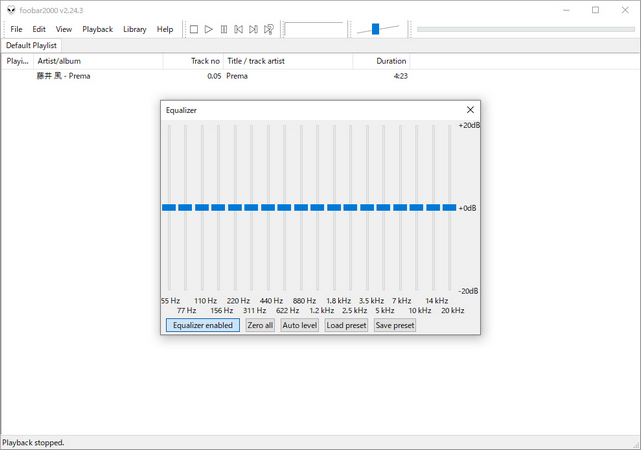Click the Pause icon in toolbar

point(224,29)
